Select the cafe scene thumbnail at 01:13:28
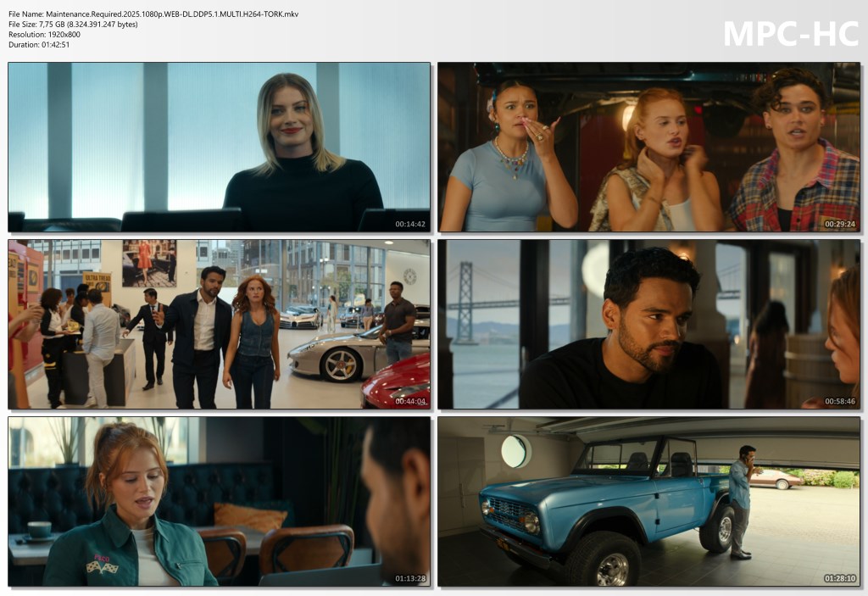 (219, 501)
